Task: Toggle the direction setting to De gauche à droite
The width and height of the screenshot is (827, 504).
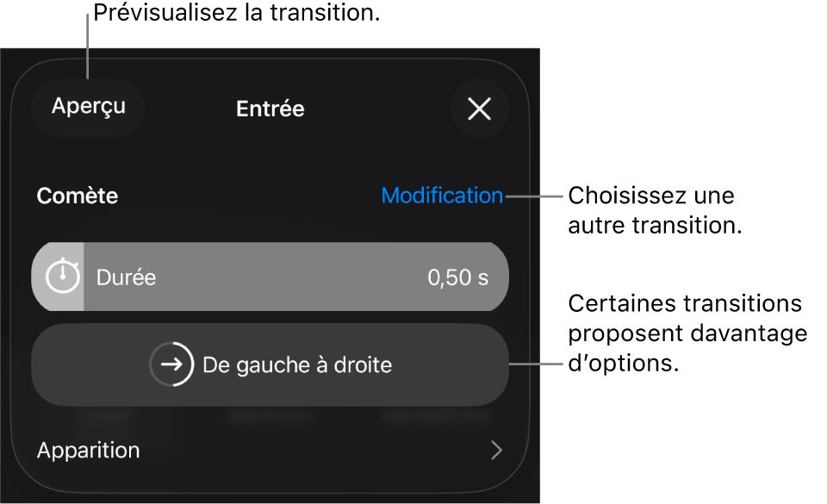Action: click(270, 364)
